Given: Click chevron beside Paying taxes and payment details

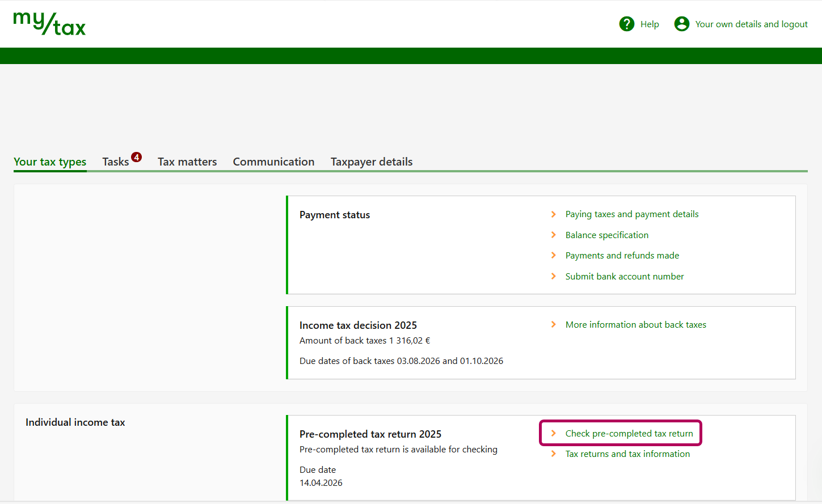Looking at the screenshot, I should click(x=554, y=214).
